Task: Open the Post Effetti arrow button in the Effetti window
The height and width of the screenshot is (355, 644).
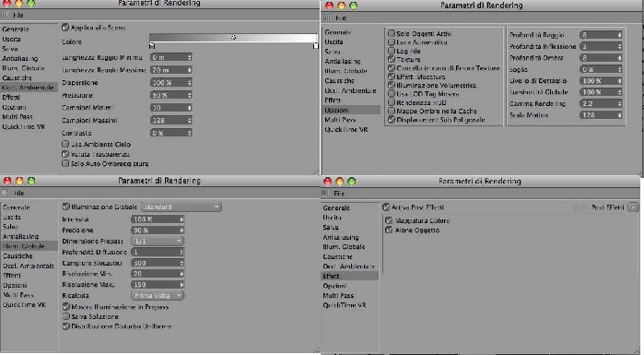Action: (633, 207)
